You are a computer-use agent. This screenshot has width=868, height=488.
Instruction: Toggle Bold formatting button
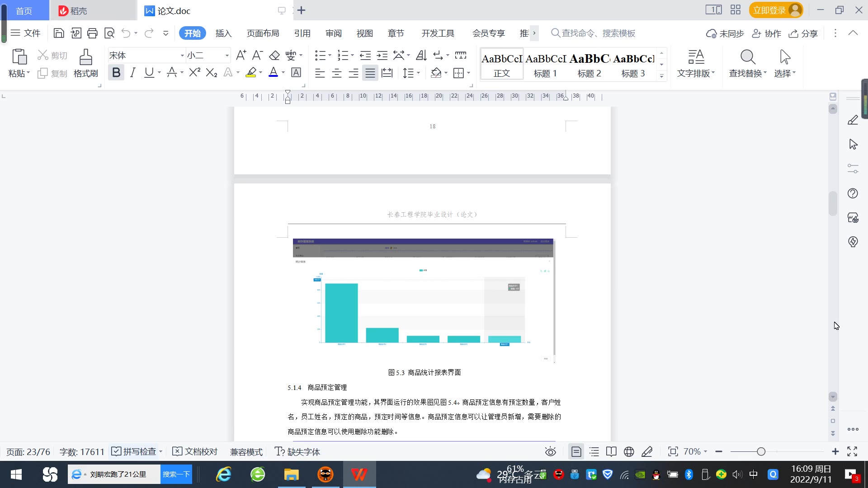point(116,73)
